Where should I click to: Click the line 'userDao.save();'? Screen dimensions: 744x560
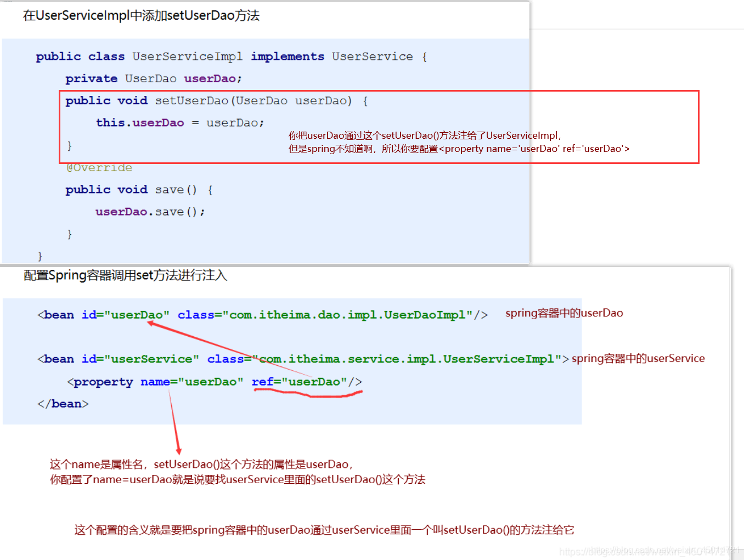point(150,212)
